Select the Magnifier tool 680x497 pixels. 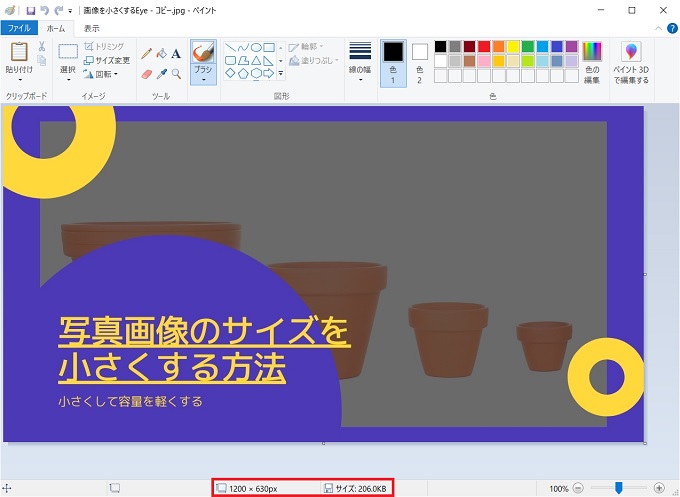[176, 73]
